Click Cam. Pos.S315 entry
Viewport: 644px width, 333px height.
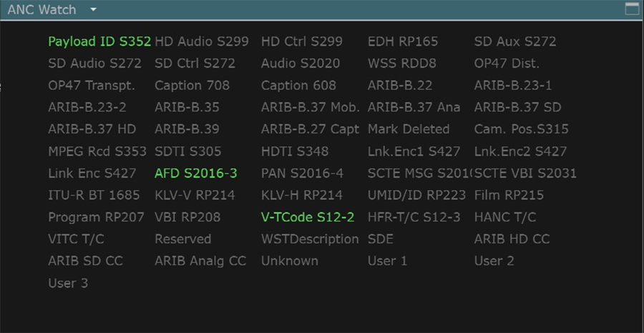(521, 129)
